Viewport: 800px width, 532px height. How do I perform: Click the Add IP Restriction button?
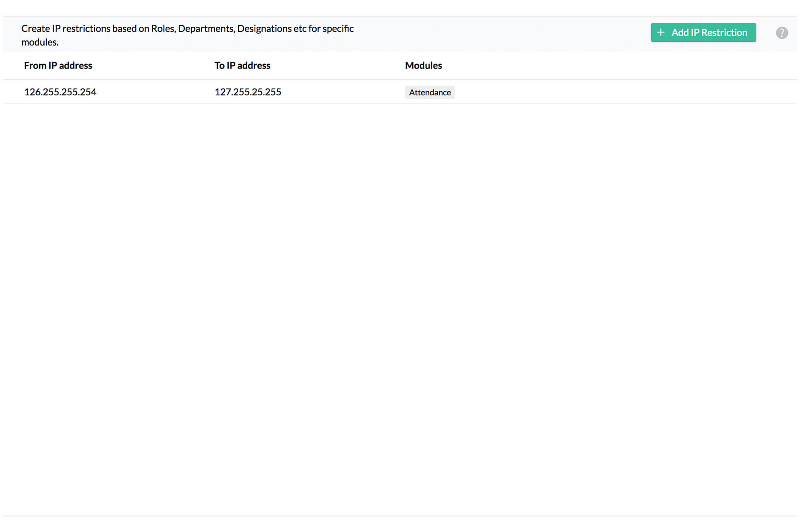(703, 32)
